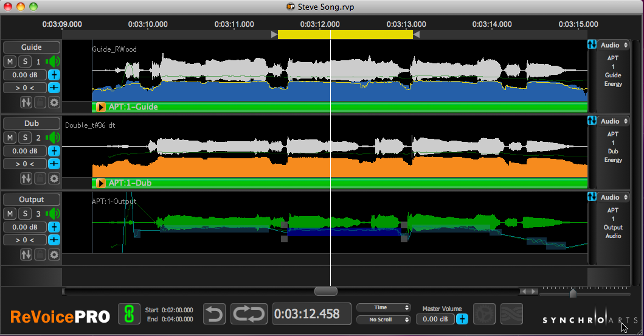644x336 pixels.
Task: Click the undo arrow button
Action: 213,314
